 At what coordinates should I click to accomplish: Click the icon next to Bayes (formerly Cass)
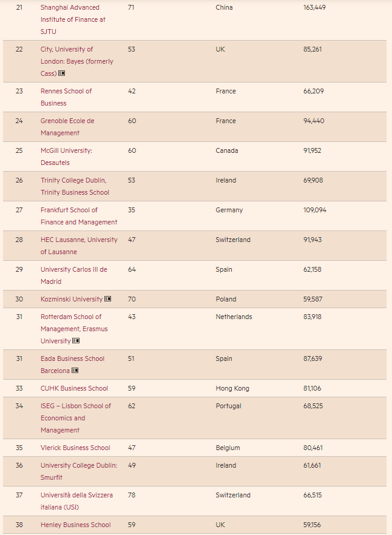(x=62, y=73)
